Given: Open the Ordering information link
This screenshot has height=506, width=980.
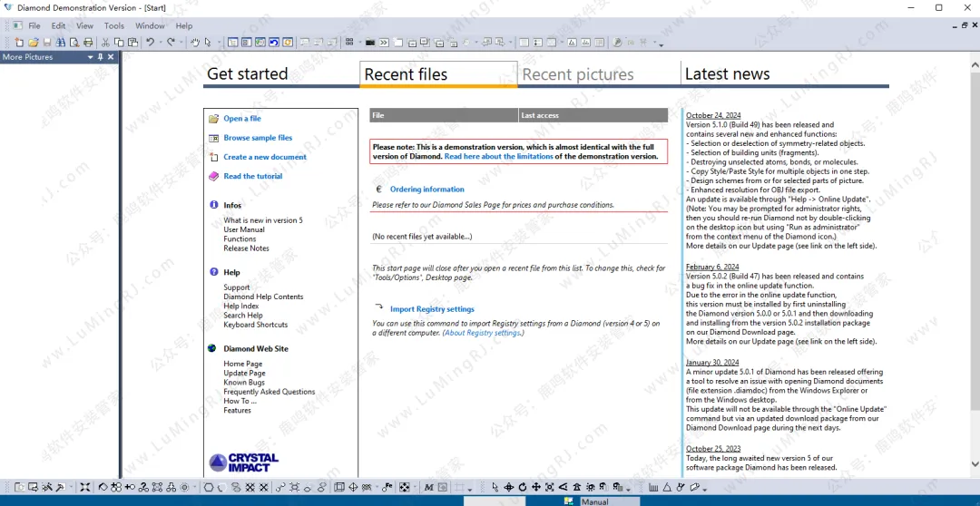Looking at the screenshot, I should click(x=426, y=190).
